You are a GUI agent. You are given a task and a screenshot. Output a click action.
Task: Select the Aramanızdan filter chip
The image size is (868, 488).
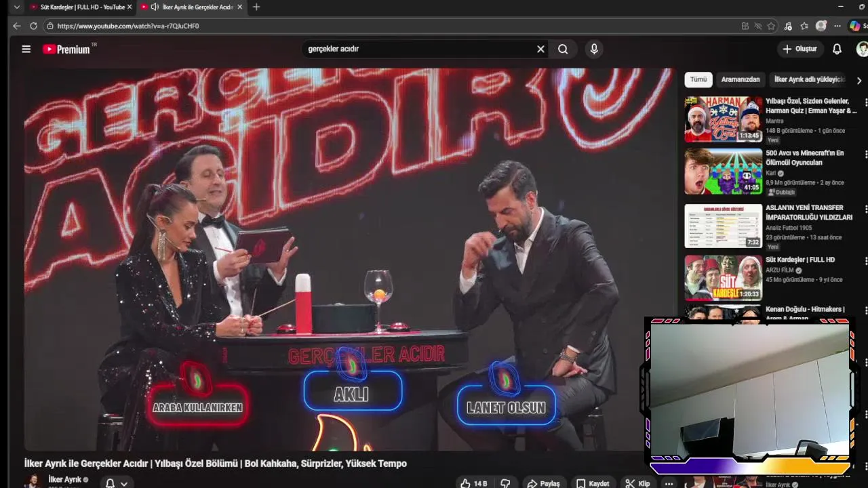[741, 79]
